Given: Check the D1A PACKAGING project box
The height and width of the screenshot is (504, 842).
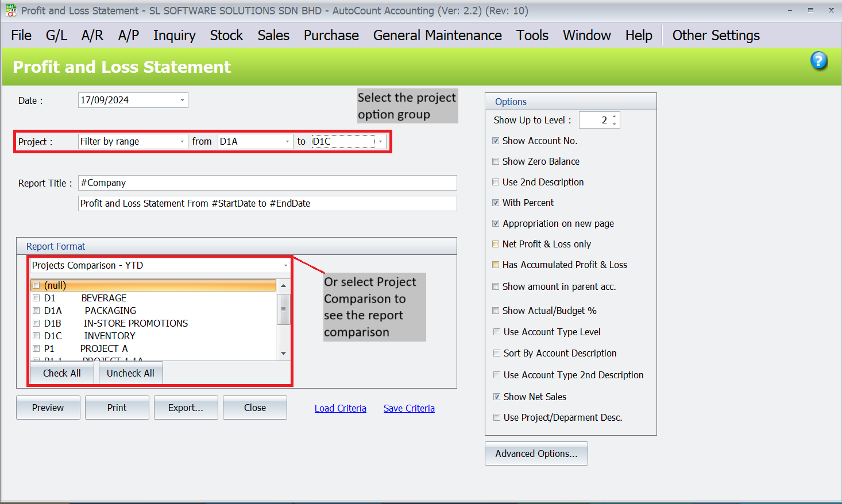Looking at the screenshot, I should pyautogui.click(x=36, y=311).
